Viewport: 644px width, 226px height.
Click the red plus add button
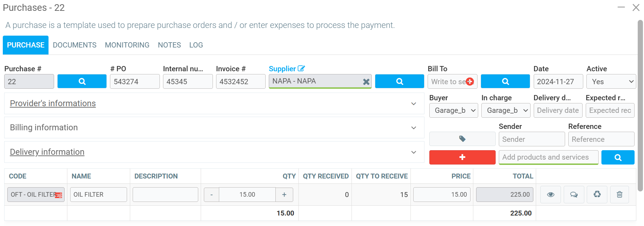coord(462,157)
